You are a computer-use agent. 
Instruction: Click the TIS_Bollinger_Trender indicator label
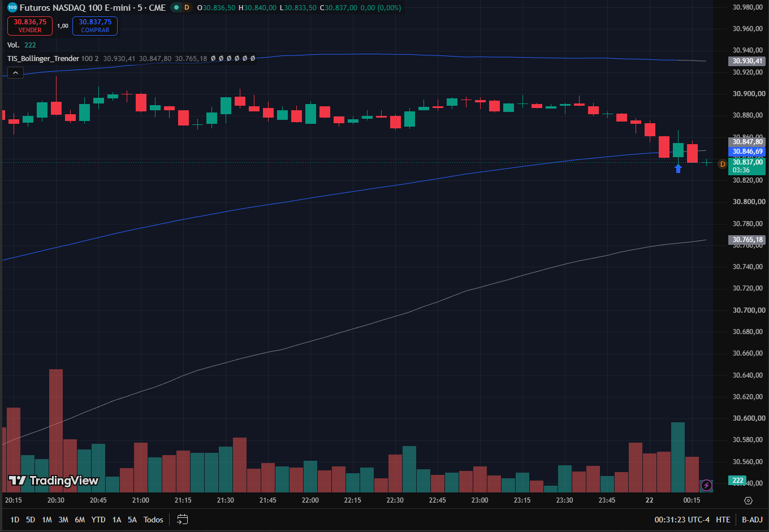(43, 58)
